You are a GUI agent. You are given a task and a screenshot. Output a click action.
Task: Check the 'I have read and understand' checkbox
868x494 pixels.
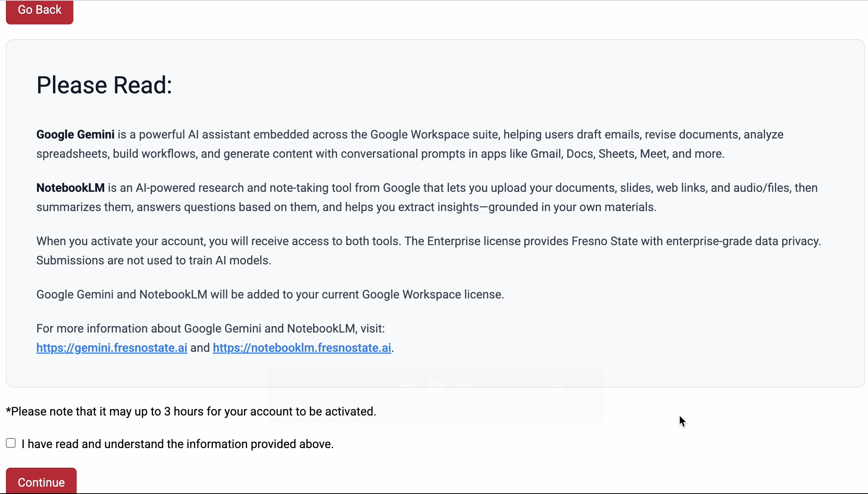[11, 443]
